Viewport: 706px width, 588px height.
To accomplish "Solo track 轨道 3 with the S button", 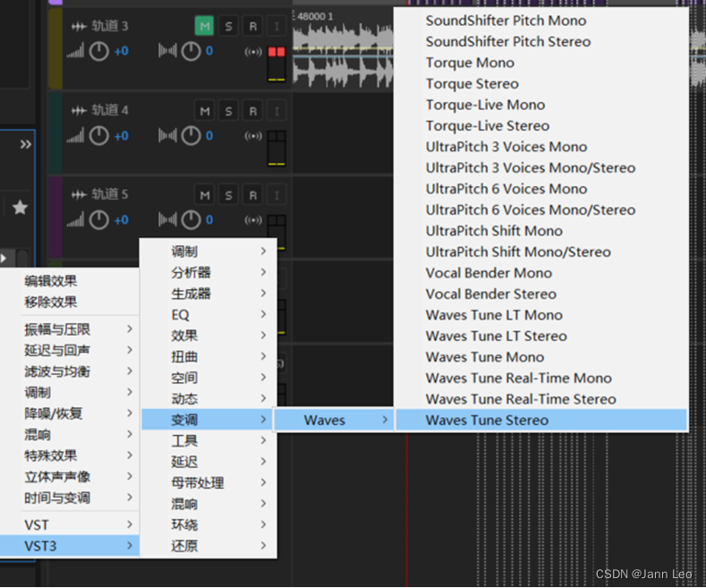I will click(x=229, y=26).
